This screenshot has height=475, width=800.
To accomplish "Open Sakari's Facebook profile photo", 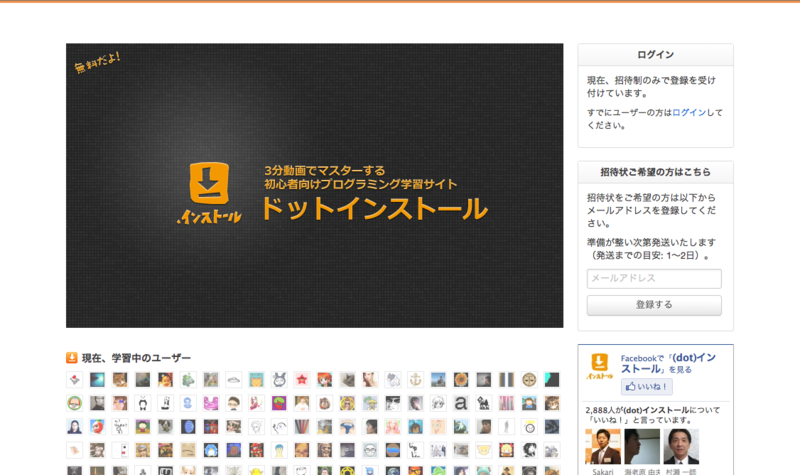I will [603, 446].
